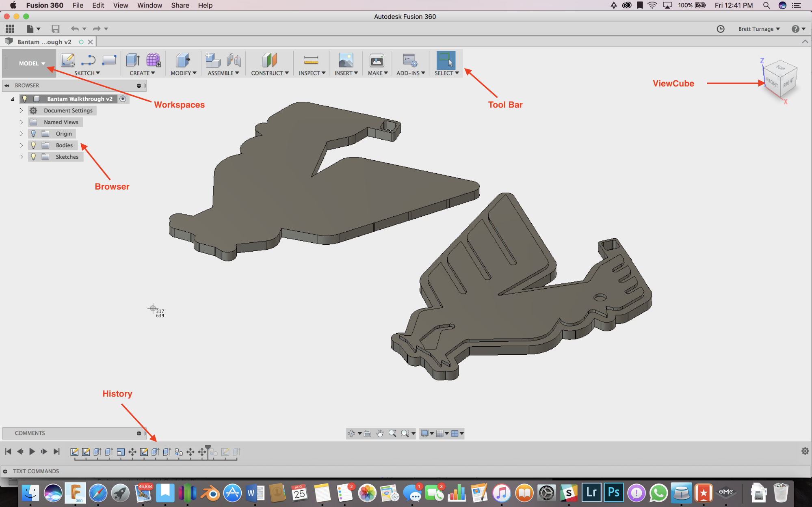Jump to the timeline beginning
This screenshot has height=507, width=812.
[x=8, y=451]
